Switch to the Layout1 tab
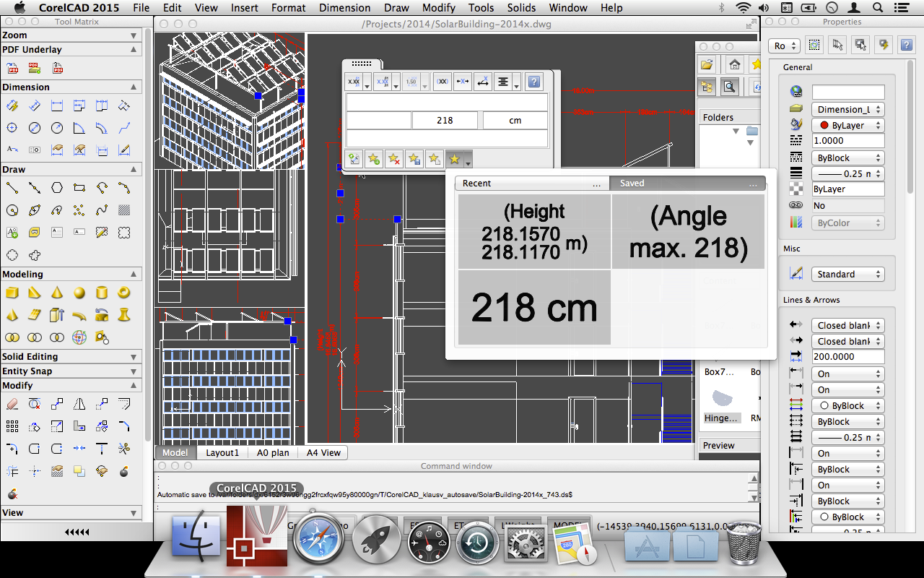This screenshot has height=578, width=924. coord(222,453)
